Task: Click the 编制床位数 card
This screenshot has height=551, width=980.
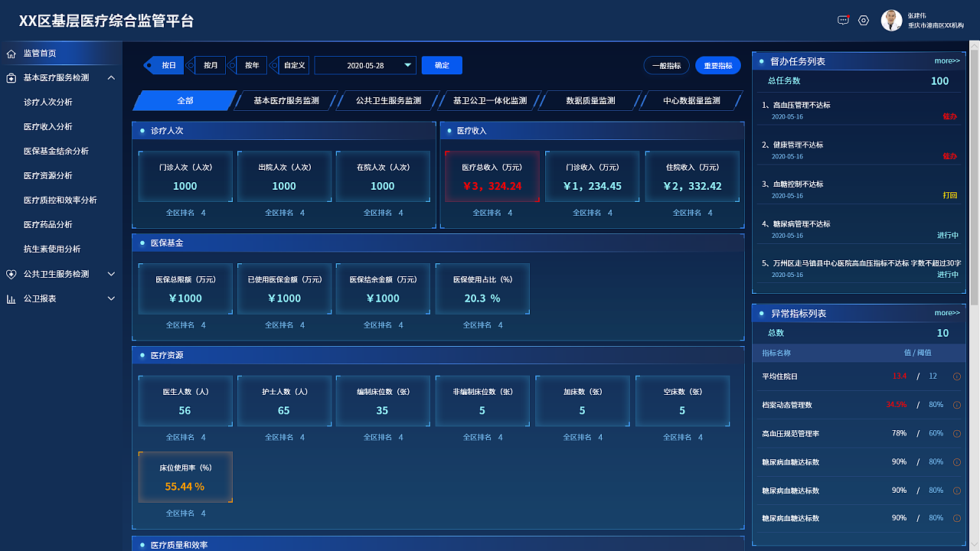Action: pyautogui.click(x=383, y=401)
